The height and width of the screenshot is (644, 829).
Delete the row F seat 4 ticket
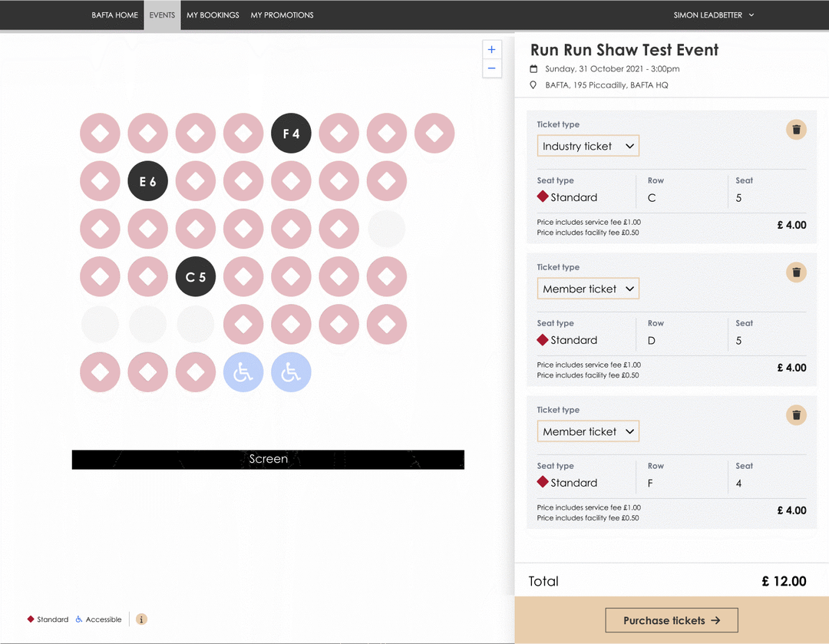tap(796, 415)
